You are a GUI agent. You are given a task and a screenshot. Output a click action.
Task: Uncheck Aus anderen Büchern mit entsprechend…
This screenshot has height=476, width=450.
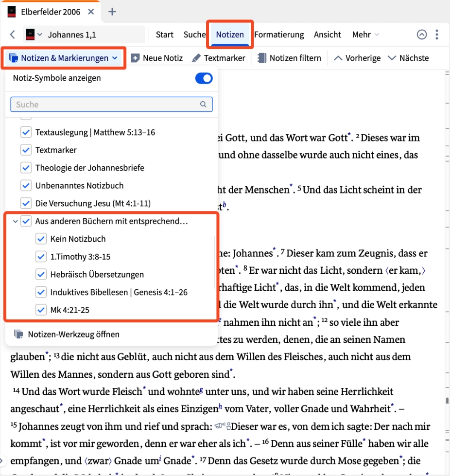point(26,221)
